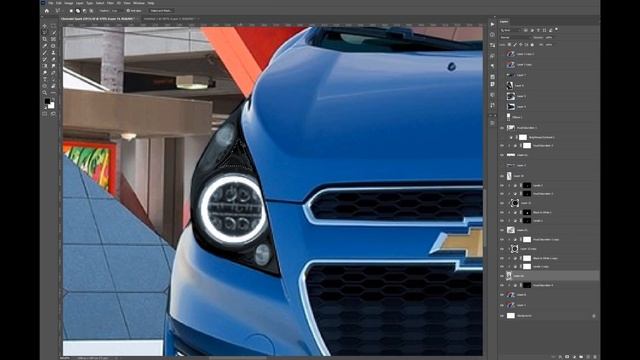Open the Filter menu

tap(109, 3)
